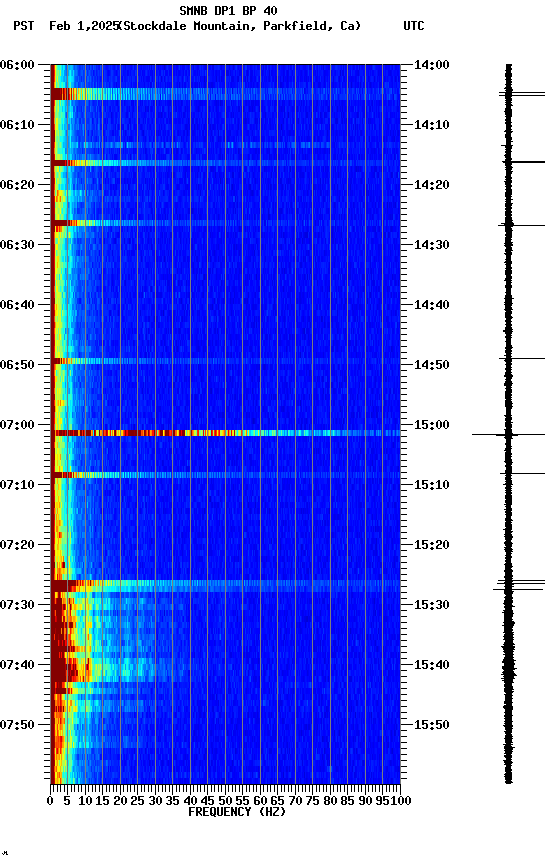Click the 06:00 PST time label
552x864 pixels.
point(17,65)
